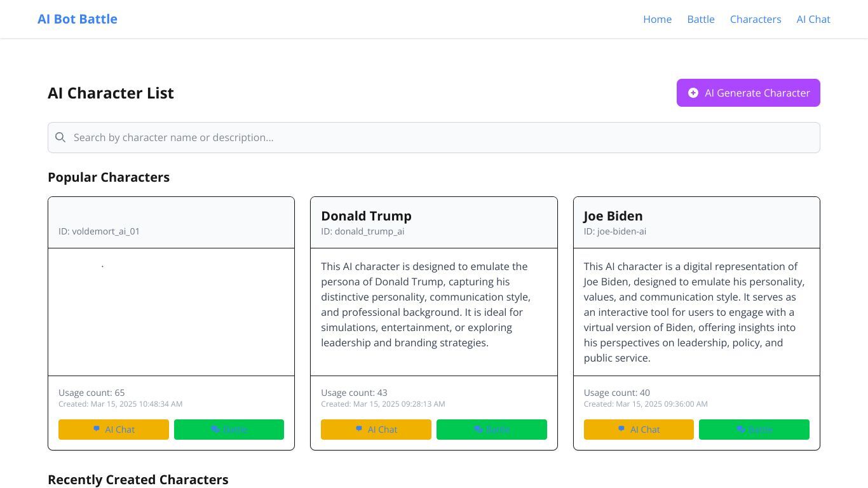Click the search magnifier icon

(60, 137)
